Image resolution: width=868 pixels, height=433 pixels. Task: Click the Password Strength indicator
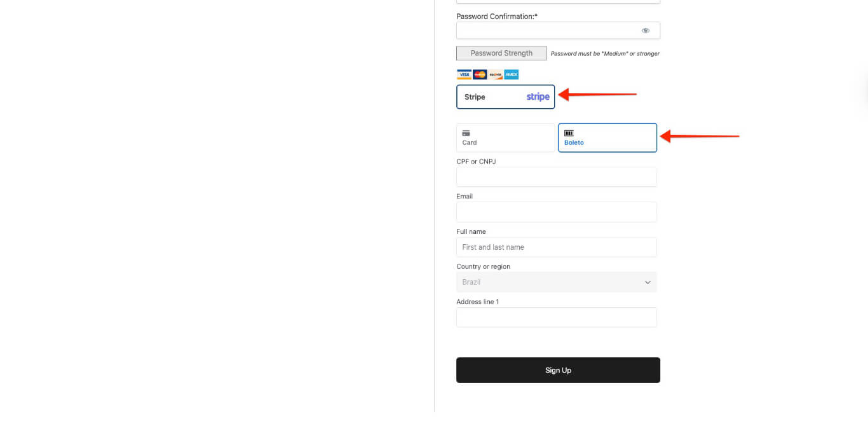[501, 53]
